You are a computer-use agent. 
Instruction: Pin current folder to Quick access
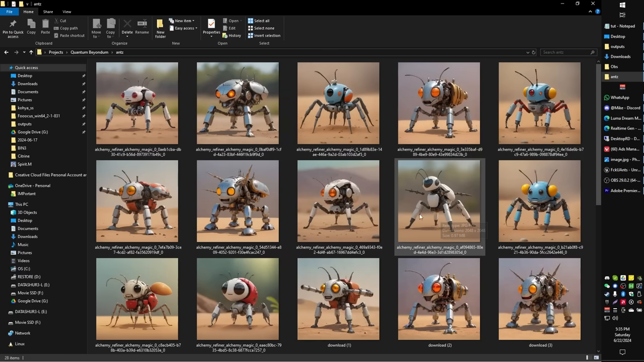tap(13, 27)
